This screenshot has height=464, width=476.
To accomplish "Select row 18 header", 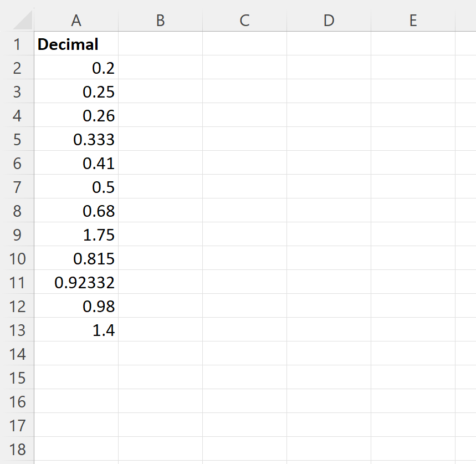I will [18, 449].
